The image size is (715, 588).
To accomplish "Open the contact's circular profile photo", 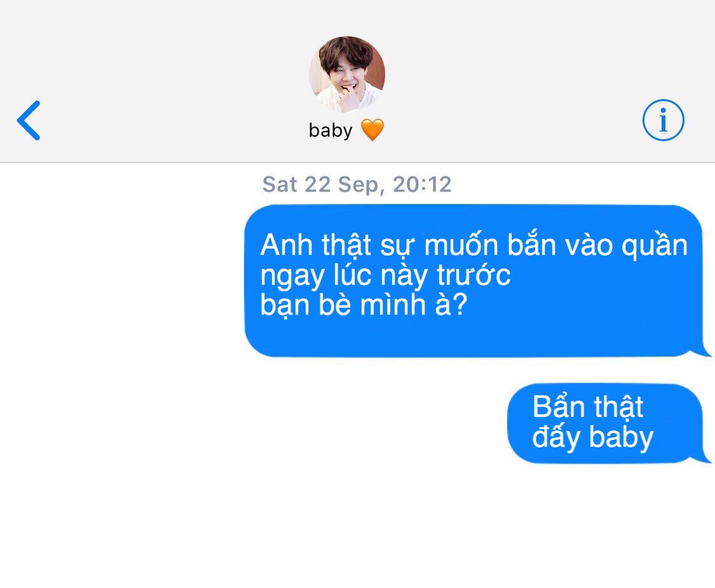I will 347,74.
